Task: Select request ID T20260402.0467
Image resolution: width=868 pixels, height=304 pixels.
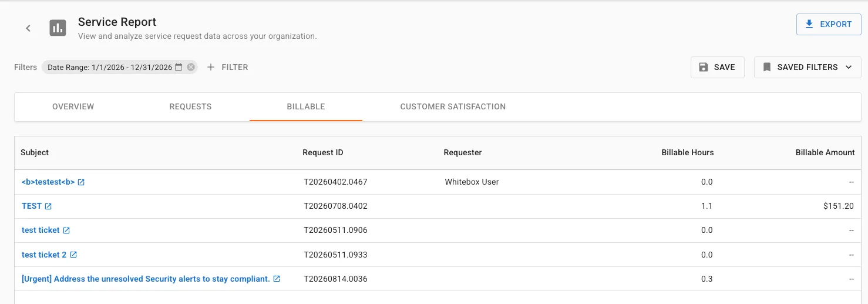Action: [x=335, y=182]
